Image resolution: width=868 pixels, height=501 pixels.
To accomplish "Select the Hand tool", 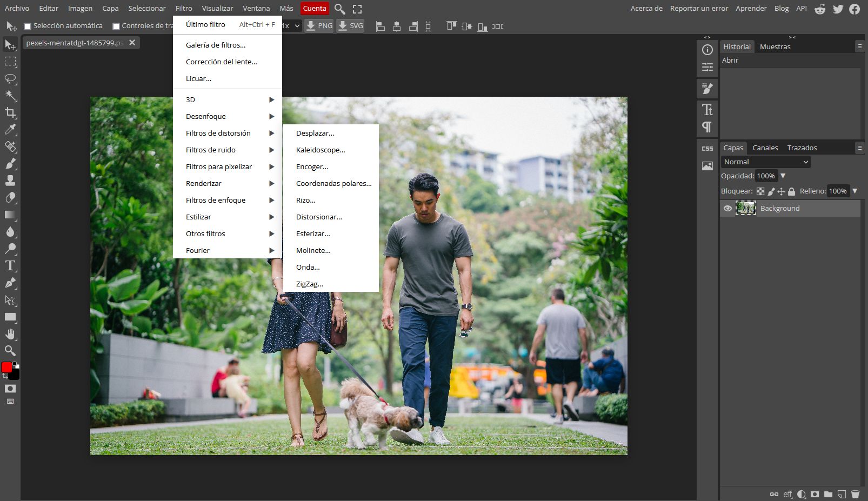I will pos(10,333).
